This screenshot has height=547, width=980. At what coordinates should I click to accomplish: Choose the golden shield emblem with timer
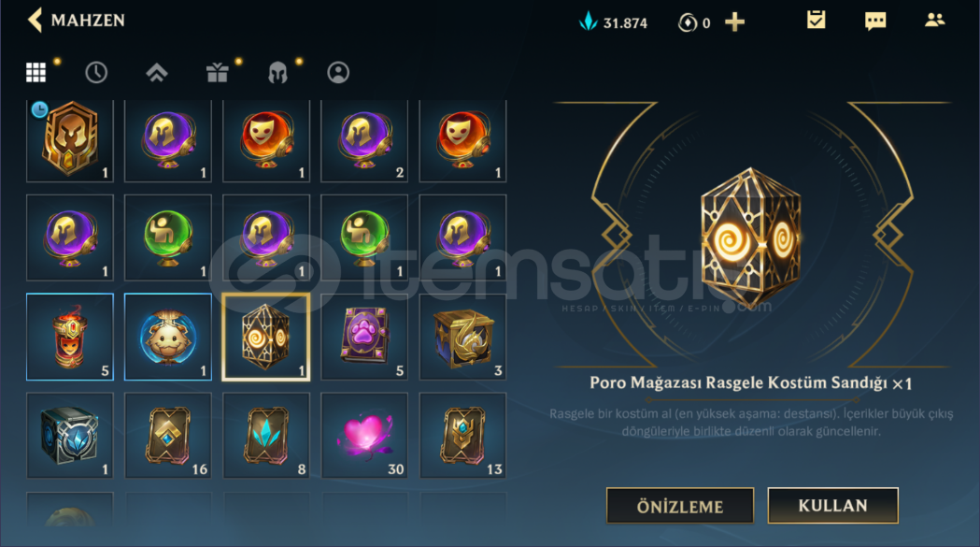pyautogui.click(x=70, y=140)
